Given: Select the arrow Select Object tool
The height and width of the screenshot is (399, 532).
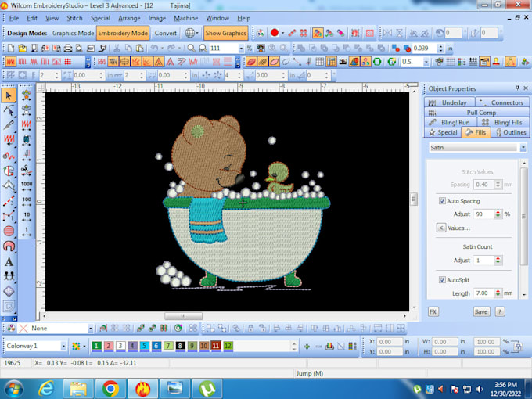Looking at the screenshot, I should [x=9, y=95].
